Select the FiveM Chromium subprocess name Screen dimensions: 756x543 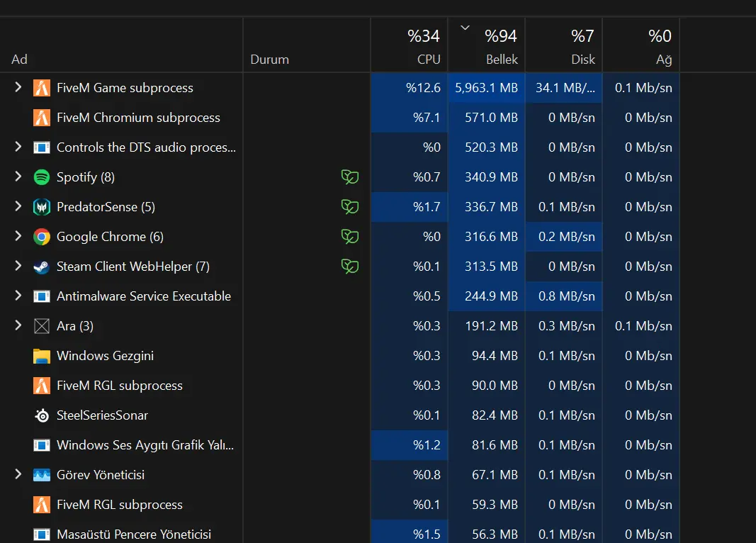tap(138, 118)
